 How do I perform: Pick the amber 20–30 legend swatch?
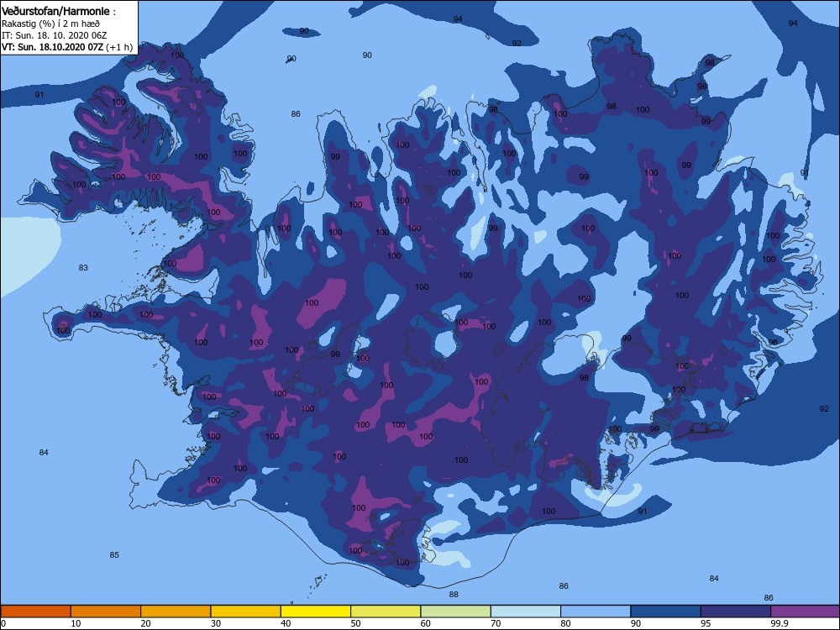tap(176, 612)
